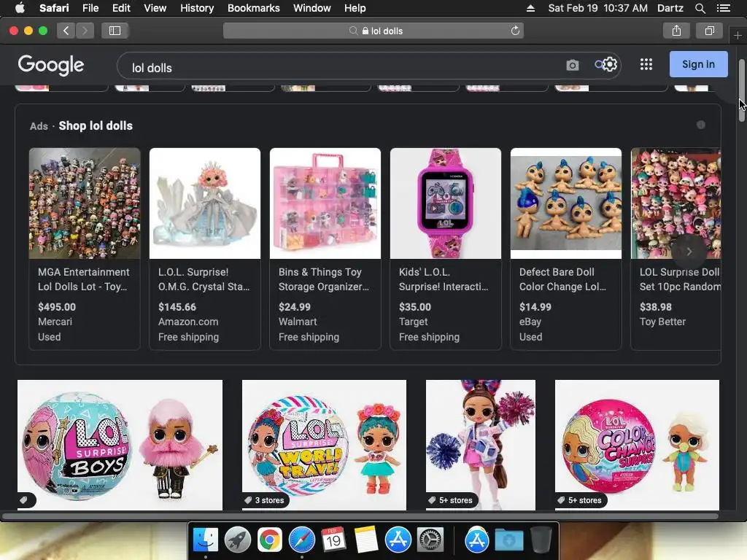Screen dimensions: 747x560
Task: Open the Edit menu
Action: click(x=121, y=8)
